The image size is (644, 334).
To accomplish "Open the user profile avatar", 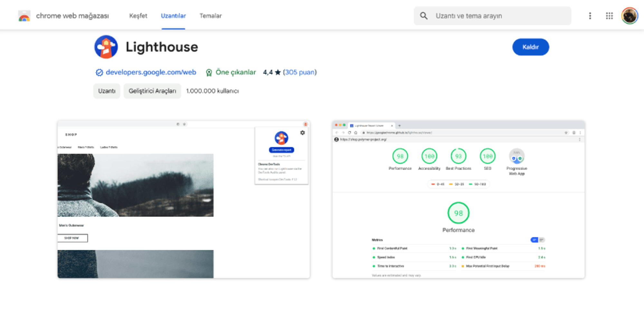I will click(x=629, y=16).
